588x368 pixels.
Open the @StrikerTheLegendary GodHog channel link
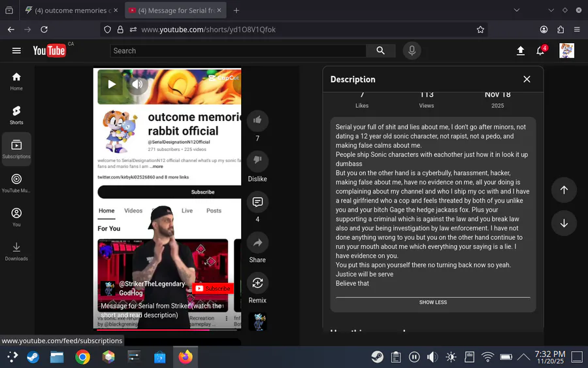(152, 288)
